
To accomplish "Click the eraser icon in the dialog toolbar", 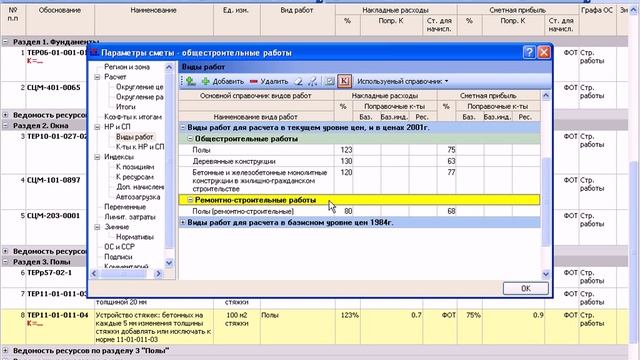I will (299, 81).
